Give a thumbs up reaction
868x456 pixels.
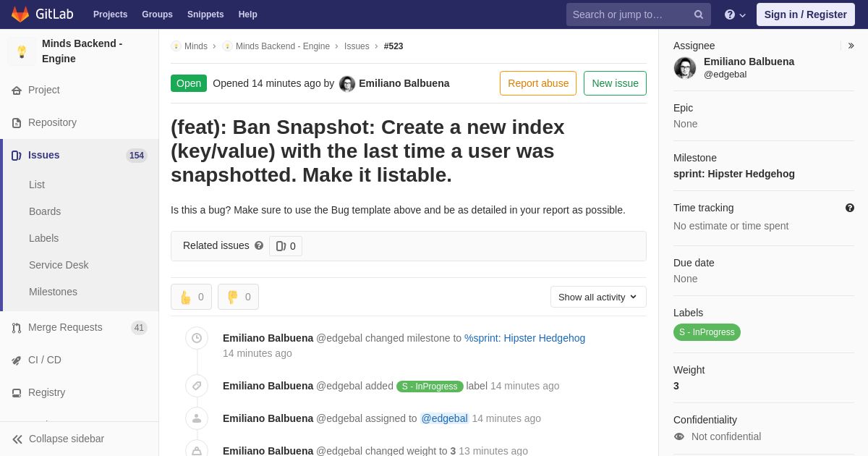(x=191, y=297)
